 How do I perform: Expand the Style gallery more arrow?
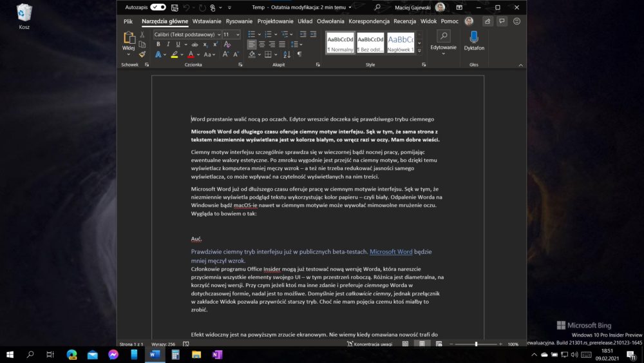pyautogui.click(x=419, y=51)
